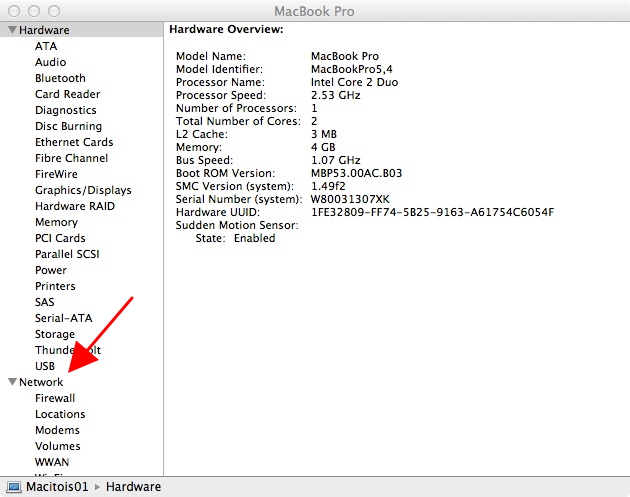Select Locations under Network
Screen dimensions: 630x497
(x=60, y=414)
